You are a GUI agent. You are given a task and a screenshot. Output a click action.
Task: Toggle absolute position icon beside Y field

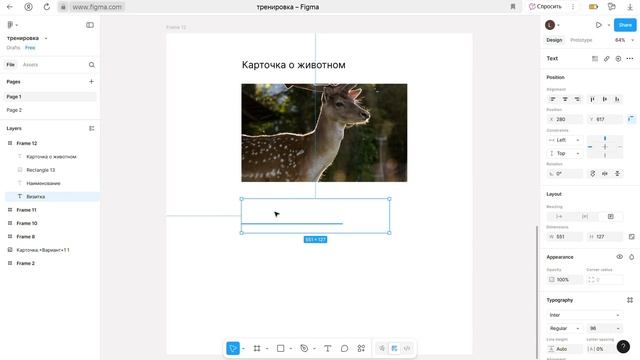point(631,119)
